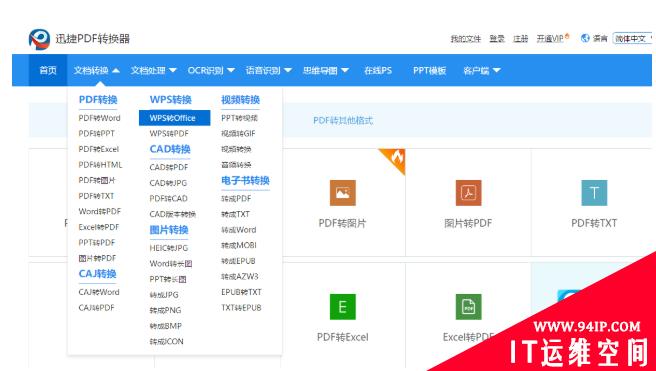
Task: Click the Excel转PDF green file icon
Action: click(468, 307)
